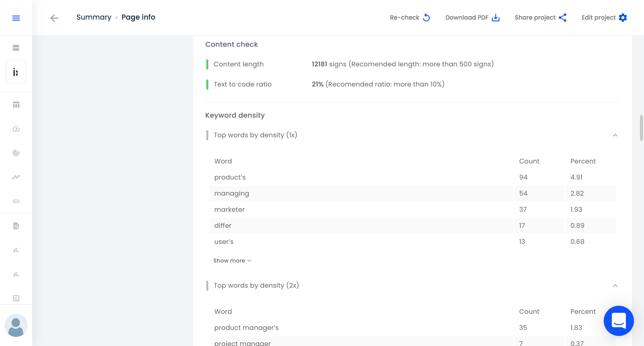Screen dimensions: 644x346
Task: Click the Download PDF icon
Action: (x=496, y=18)
